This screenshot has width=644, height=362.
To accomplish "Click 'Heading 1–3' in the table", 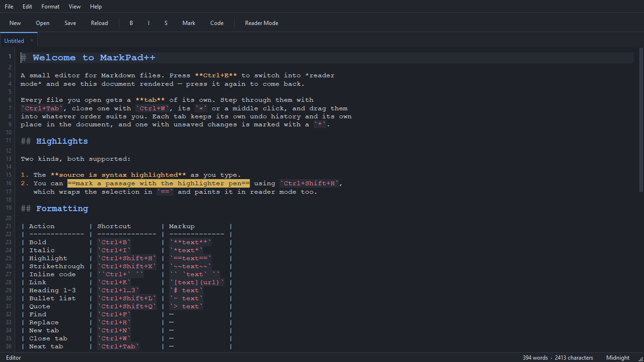I will pyautogui.click(x=52, y=290).
